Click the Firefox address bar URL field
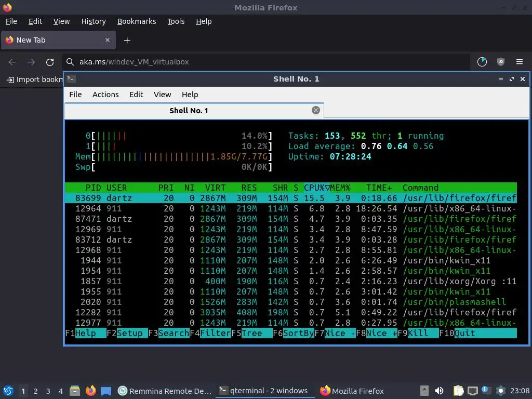Screen dimensions: 532x399 tap(267, 62)
